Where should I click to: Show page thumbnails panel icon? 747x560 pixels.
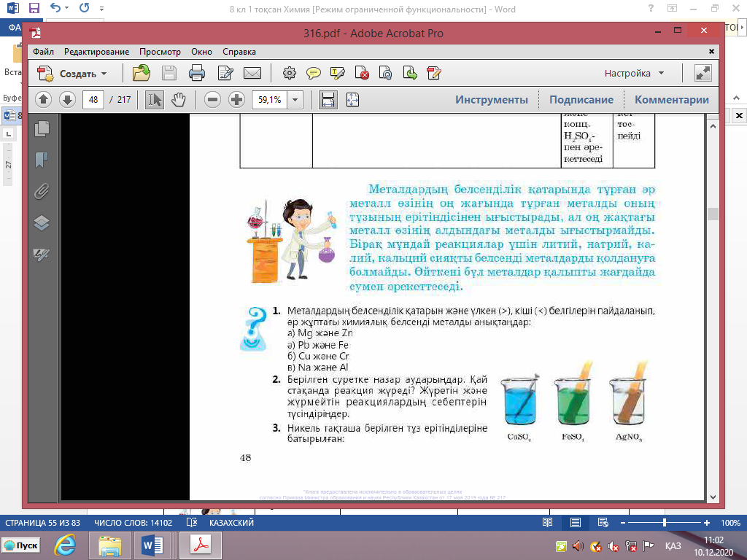point(42,128)
